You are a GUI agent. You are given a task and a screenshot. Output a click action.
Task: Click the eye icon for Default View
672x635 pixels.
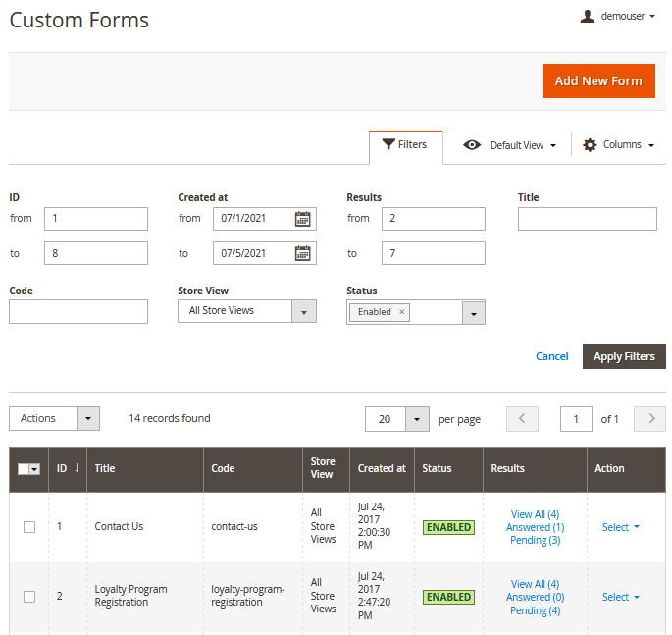click(472, 145)
